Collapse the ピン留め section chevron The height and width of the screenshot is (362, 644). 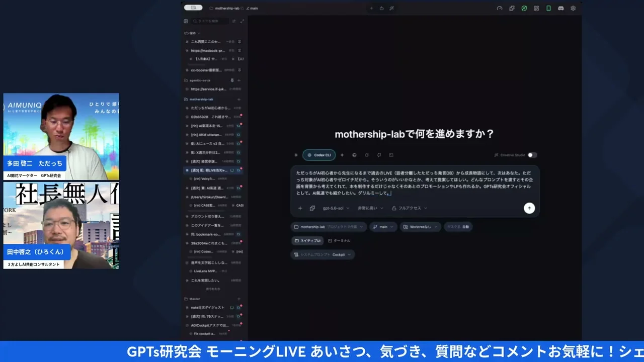(199, 33)
